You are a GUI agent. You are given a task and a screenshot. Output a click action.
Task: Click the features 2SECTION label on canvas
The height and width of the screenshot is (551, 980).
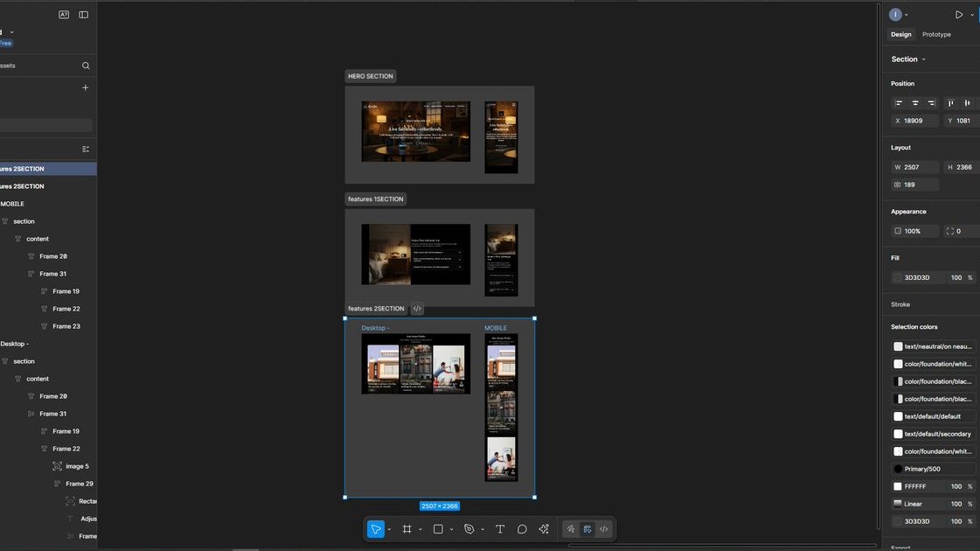click(x=376, y=309)
